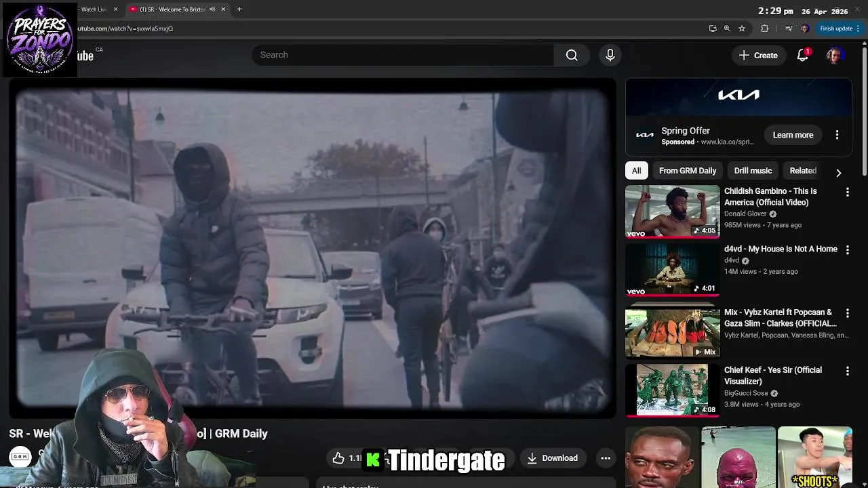868x488 pixels.
Task: Bookmark this page with the star icon
Action: (x=742, y=28)
